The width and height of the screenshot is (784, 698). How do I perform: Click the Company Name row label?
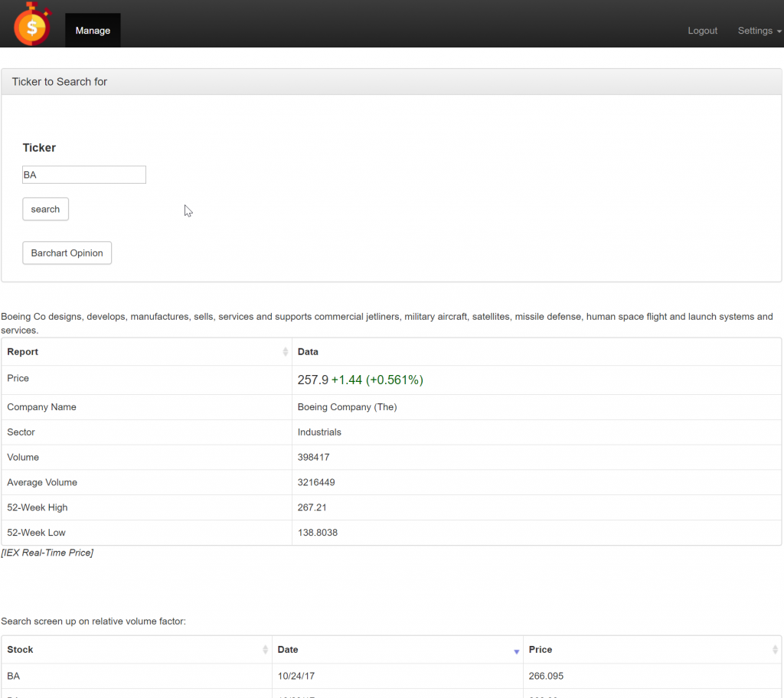pos(41,407)
